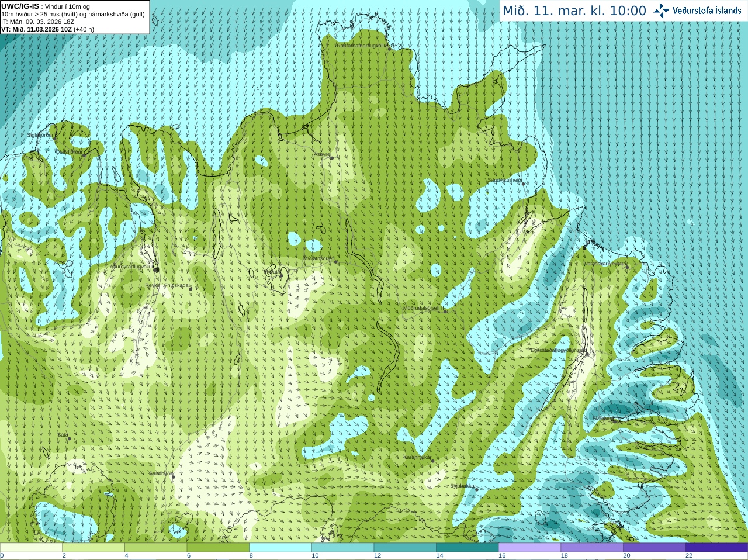Click the Kollaleira station label
Screen dimensions: 748x560
(604, 418)
